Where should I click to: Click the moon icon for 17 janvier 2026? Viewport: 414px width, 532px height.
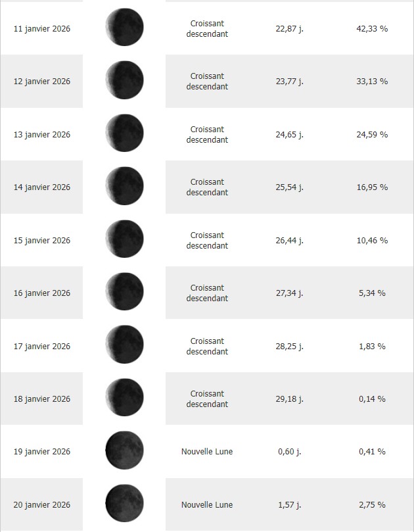click(x=124, y=345)
